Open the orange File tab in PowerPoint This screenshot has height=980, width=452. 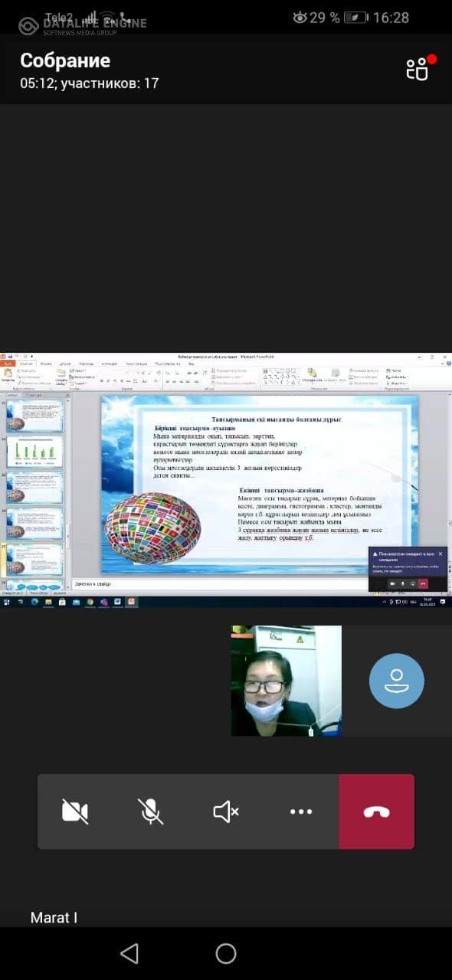click(x=8, y=364)
